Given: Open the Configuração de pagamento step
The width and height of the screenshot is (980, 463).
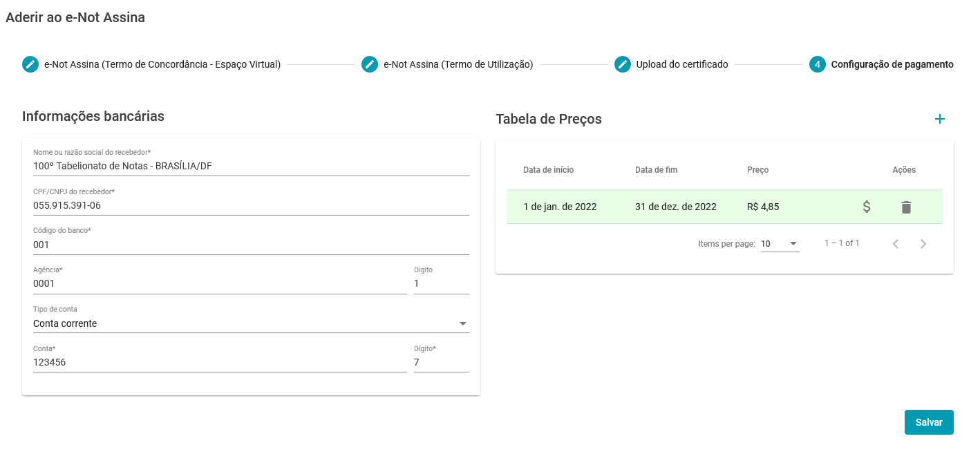Looking at the screenshot, I should coord(892,64).
